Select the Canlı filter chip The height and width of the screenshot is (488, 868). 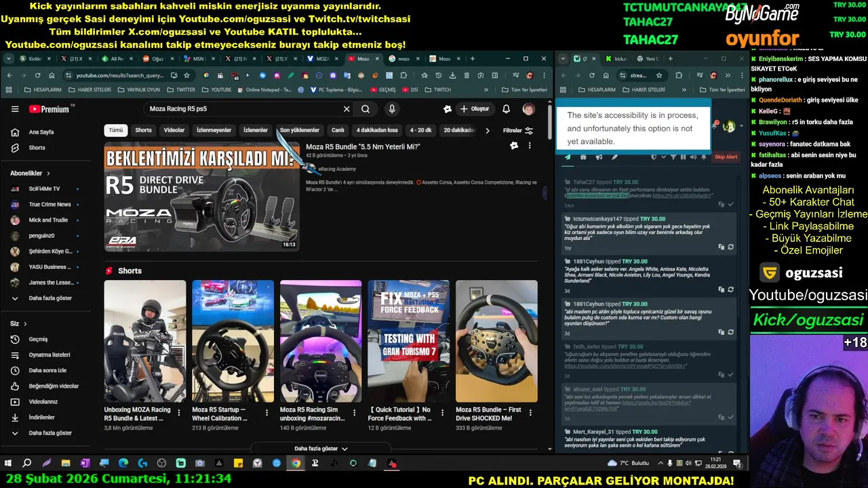(338, 130)
